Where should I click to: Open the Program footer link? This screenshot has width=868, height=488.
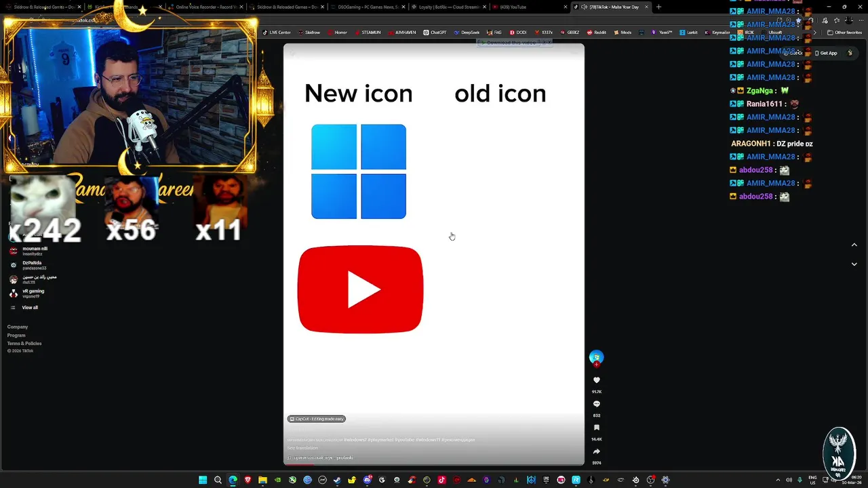click(x=16, y=335)
